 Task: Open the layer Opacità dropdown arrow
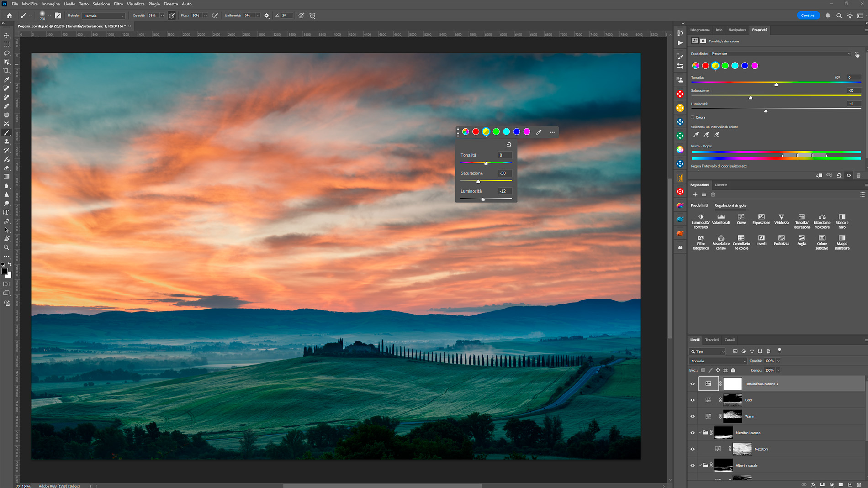[778, 361]
